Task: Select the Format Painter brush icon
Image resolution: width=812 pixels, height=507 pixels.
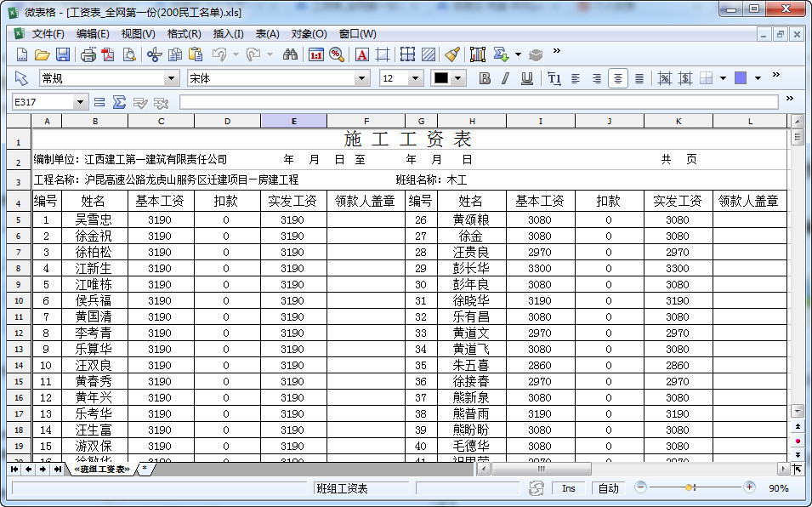Action: pos(452,54)
